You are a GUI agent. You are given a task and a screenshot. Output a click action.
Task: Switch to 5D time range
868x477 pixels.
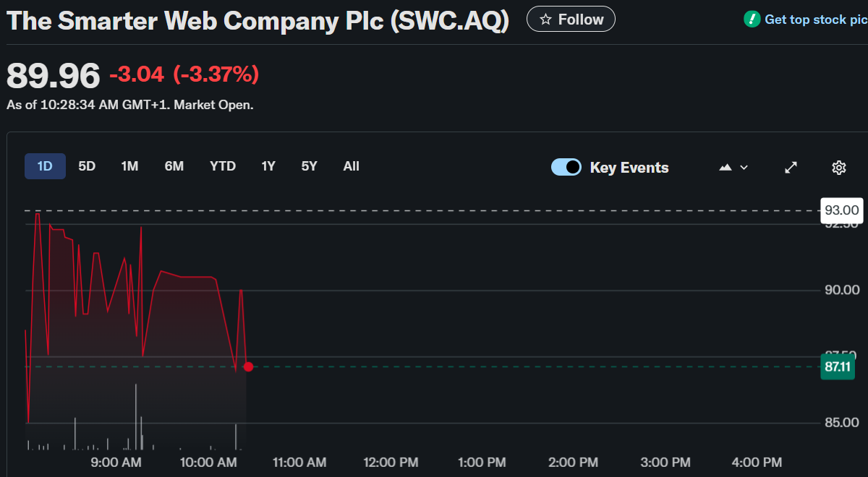click(87, 166)
